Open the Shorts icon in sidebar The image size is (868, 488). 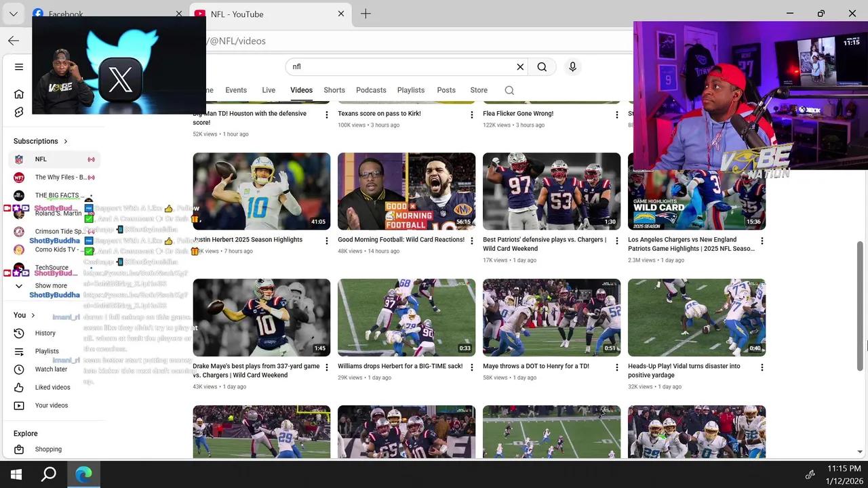point(19,112)
